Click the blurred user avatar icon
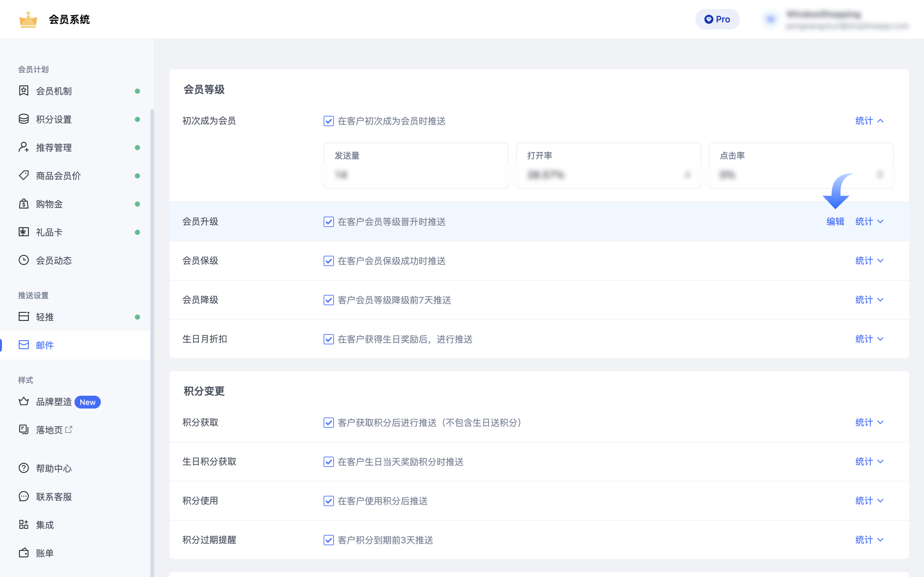The image size is (924, 577). [x=770, y=19]
